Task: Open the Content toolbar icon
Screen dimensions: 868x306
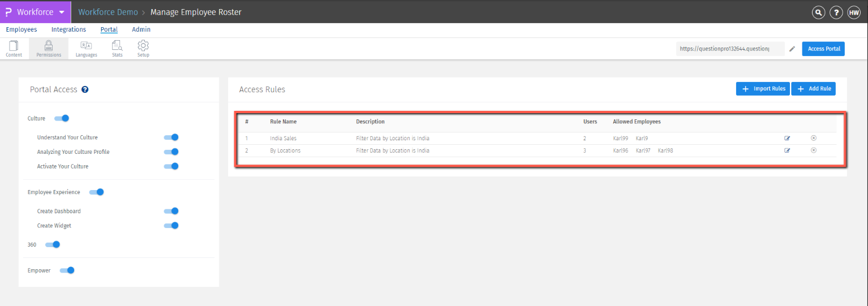Action: pos(14,49)
